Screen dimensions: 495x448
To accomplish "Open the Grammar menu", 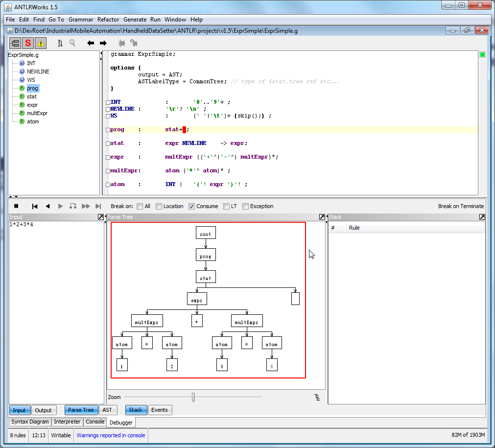I will click(81, 20).
